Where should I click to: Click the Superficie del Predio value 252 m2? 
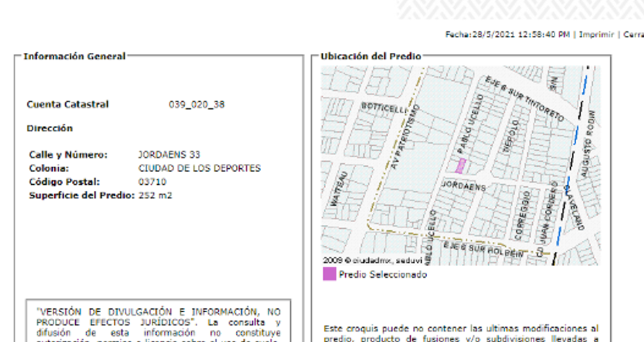(155, 196)
